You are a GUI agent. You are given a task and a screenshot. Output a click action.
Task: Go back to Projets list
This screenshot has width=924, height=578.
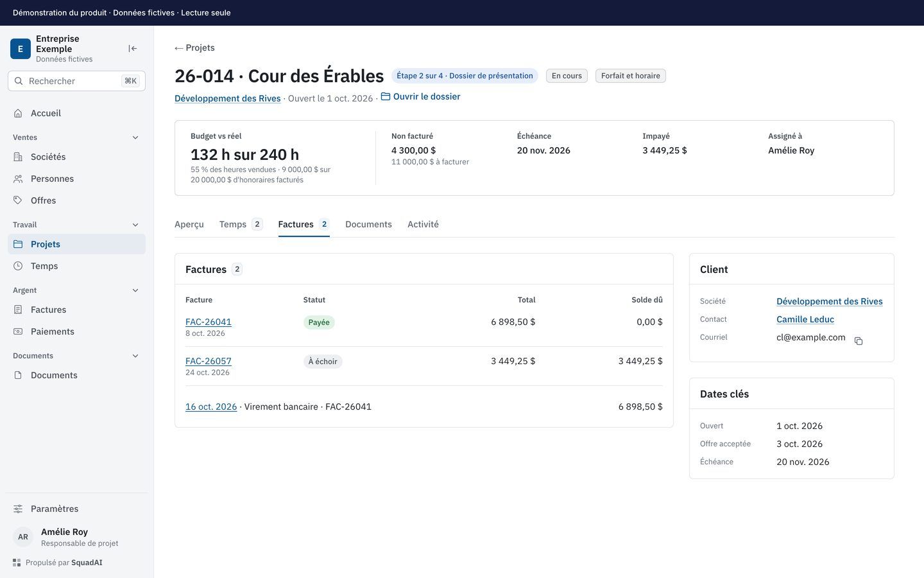(194, 48)
